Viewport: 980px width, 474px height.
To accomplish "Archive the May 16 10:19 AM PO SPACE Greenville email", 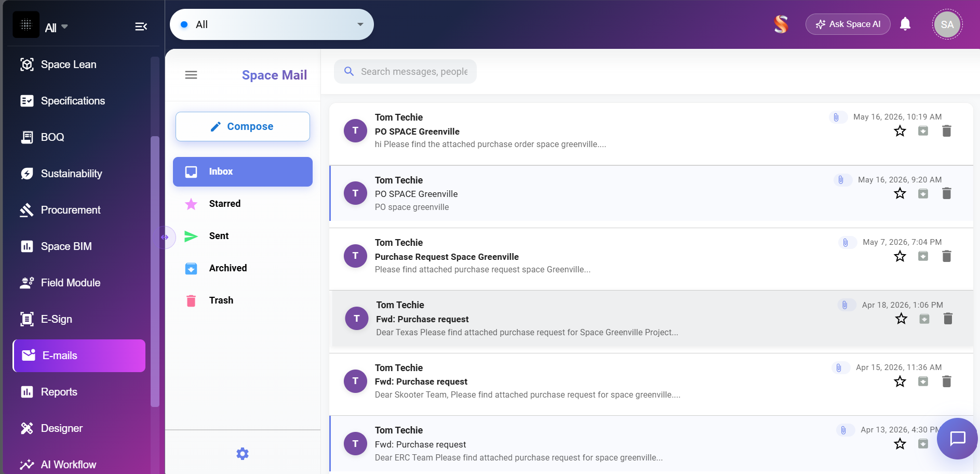I will coord(923,131).
